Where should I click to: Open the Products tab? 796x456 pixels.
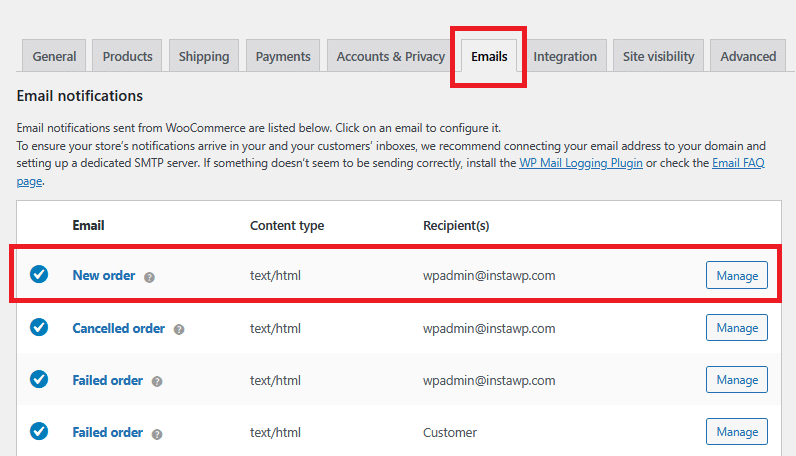point(127,56)
